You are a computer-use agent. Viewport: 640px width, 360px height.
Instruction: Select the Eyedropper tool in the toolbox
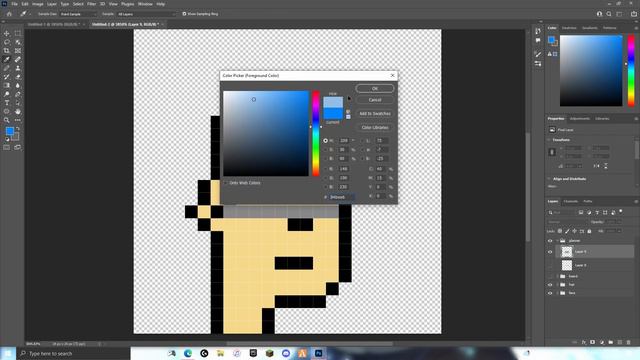pos(7,60)
